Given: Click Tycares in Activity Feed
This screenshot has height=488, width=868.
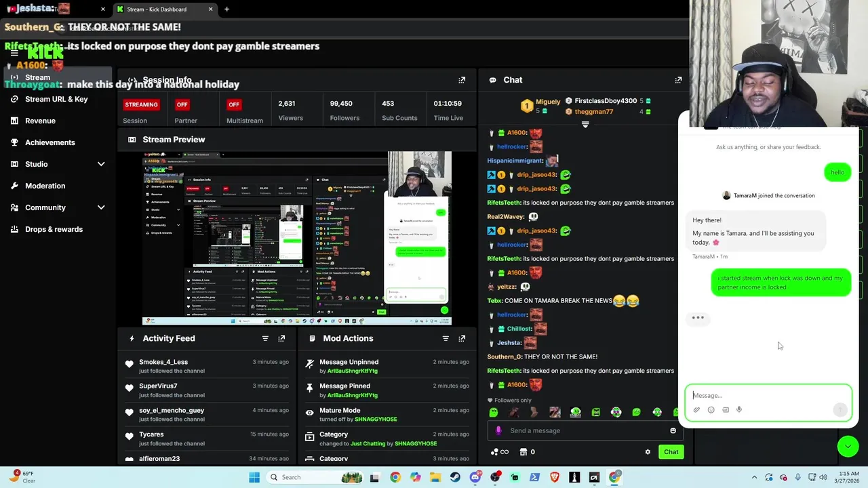Looking at the screenshot, I should [x=151, y=434].
